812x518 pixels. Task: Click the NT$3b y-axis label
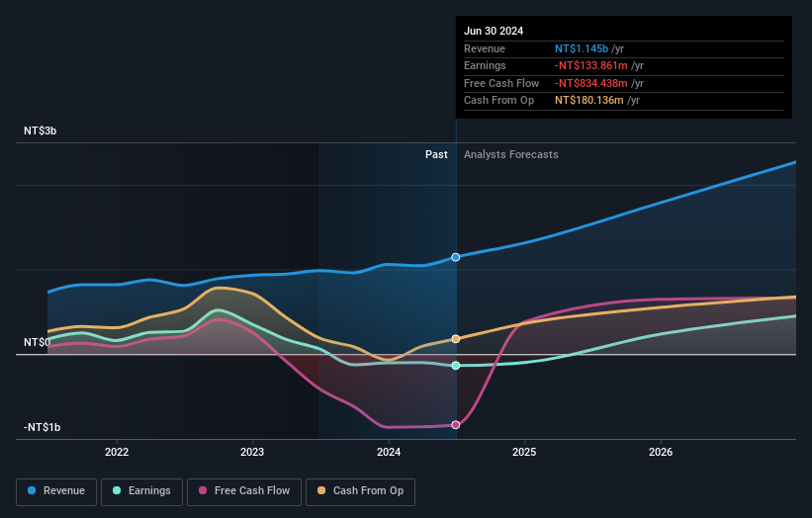tap(40, 130)
